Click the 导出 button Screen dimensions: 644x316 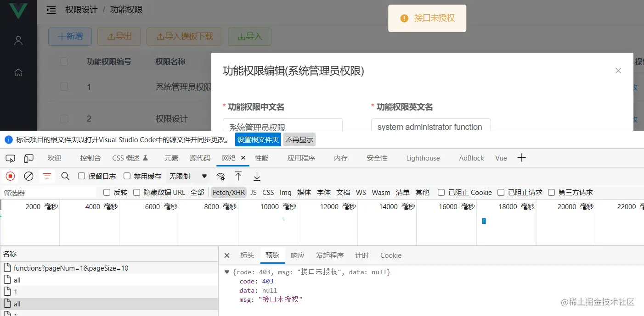pyautogui.click(x=119, y=37)
